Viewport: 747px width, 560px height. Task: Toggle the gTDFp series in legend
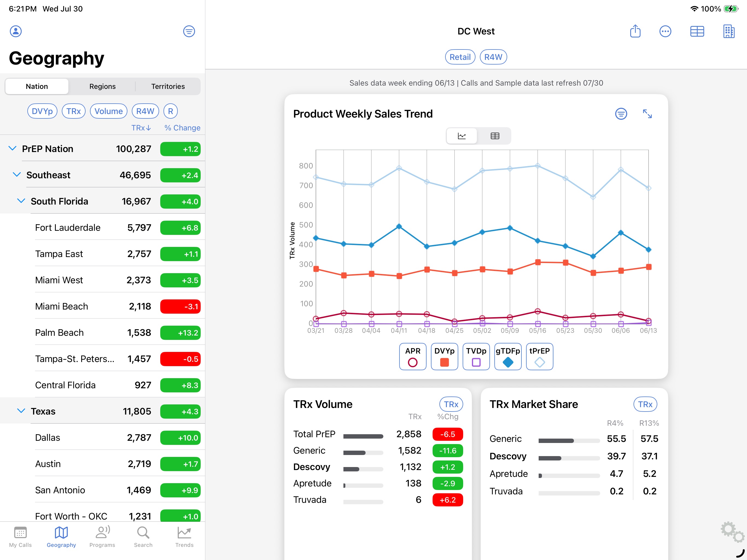508,357
